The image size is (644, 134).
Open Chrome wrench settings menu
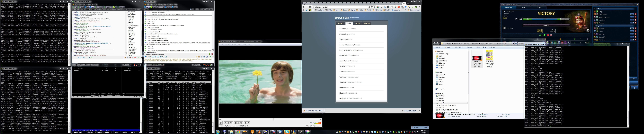[x=419, y=7]
